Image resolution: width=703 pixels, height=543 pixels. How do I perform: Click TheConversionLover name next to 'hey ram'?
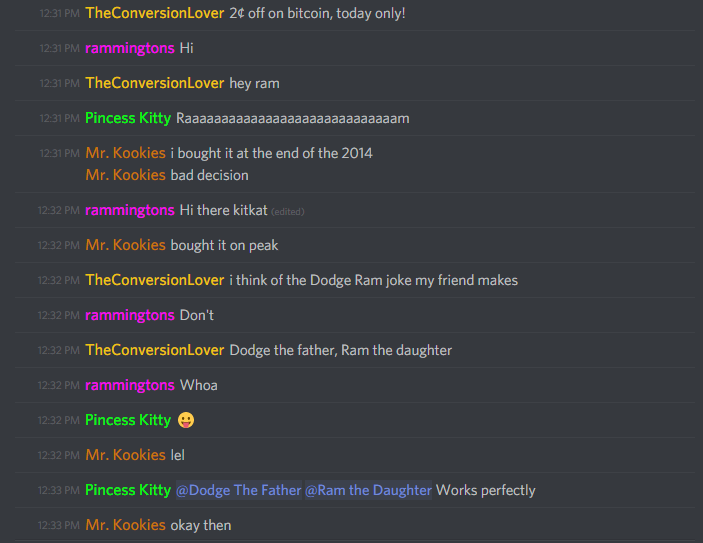[155, 83]
